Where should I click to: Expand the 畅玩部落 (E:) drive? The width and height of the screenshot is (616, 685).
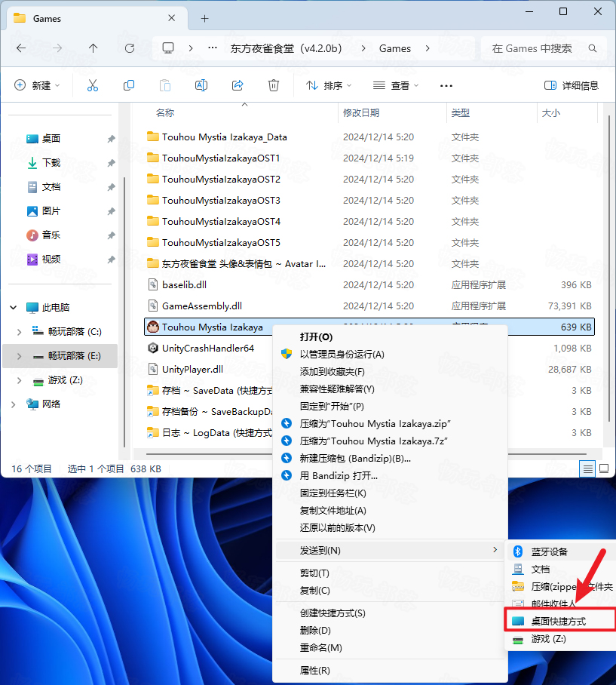tap(19, 356)
